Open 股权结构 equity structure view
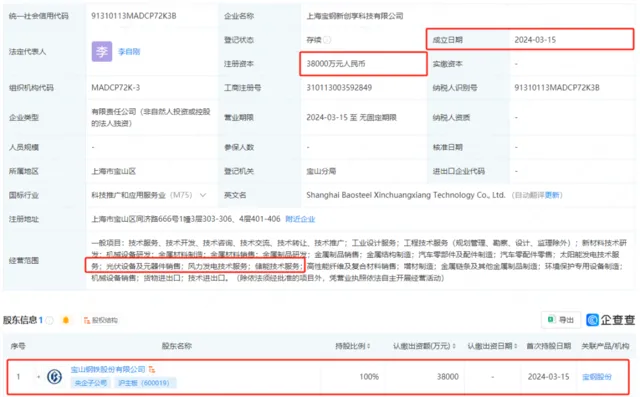This screenshot has height=397, width=640. pyautogui.click(x=101, y=320)
